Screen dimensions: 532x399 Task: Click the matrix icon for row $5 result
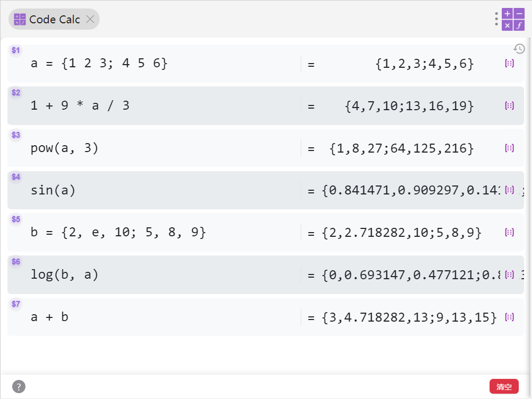(x=509, y=232)
